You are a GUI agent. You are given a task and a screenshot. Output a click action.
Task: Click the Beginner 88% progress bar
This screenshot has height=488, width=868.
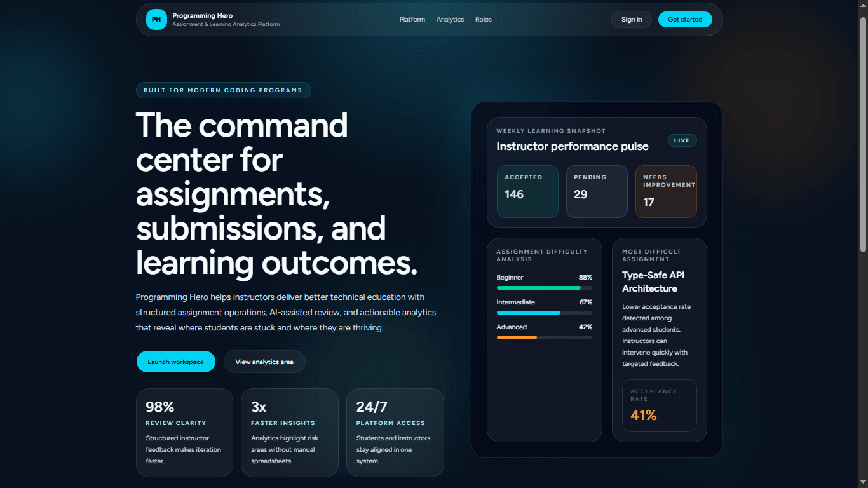click(x=544, y=288)
